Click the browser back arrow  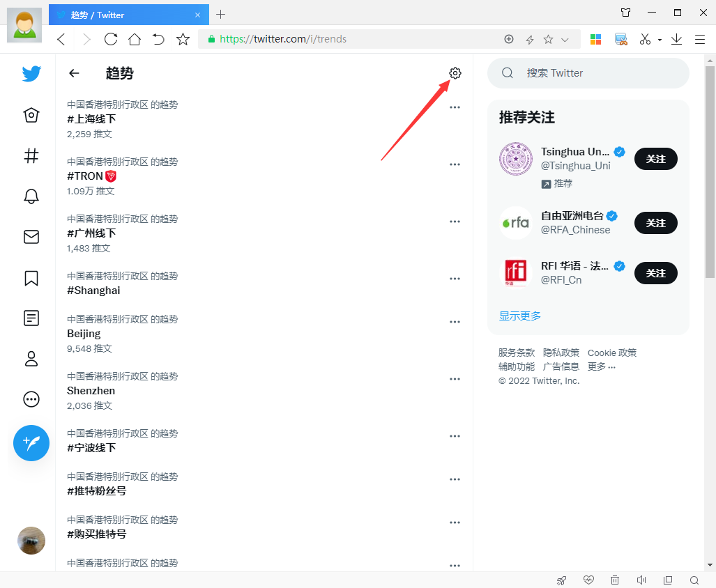[x=61, y=39]
